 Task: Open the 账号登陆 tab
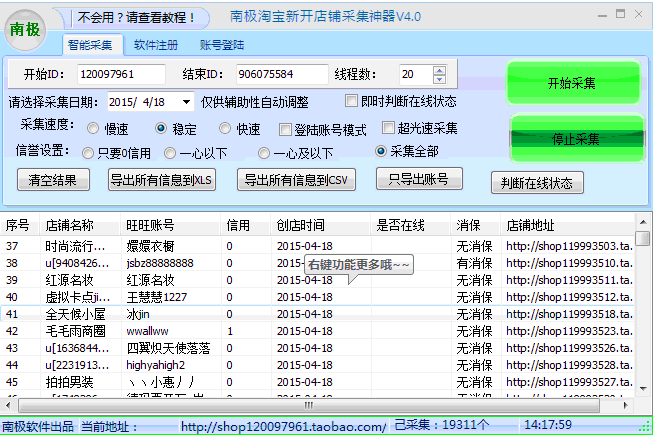coord(221,45)
